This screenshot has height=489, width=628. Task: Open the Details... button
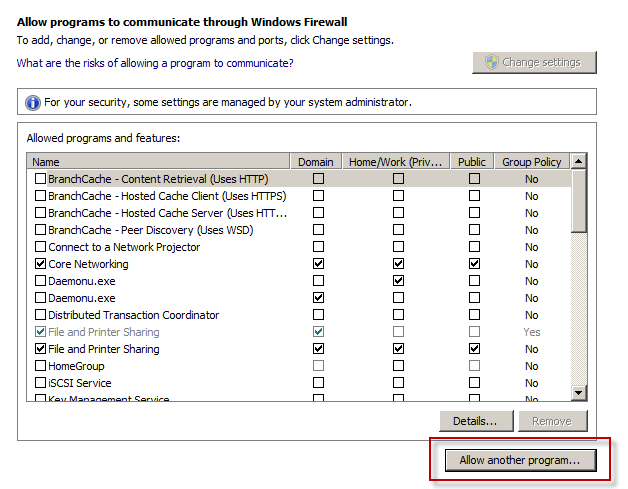tap(476, 421)
